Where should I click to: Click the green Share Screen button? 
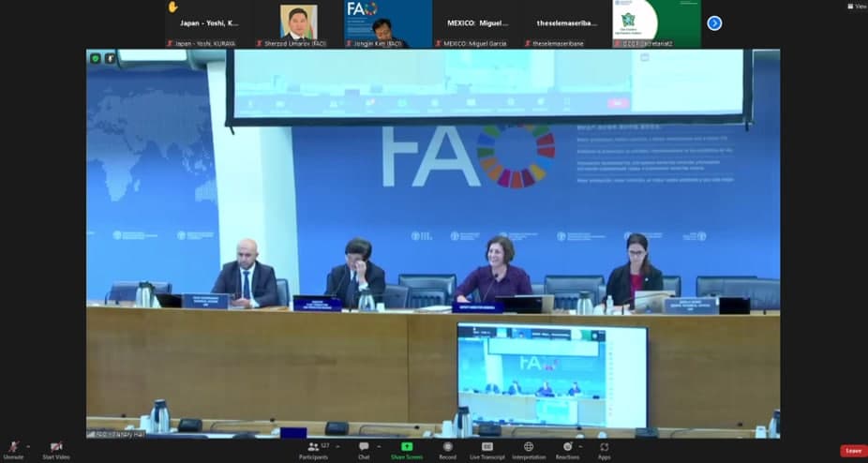(x=407, y=450)
